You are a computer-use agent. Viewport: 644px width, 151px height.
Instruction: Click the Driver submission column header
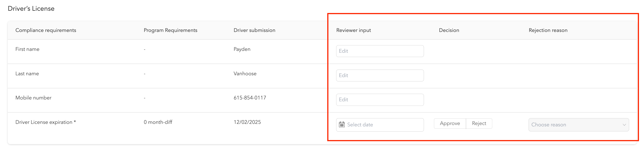point(254,30)
